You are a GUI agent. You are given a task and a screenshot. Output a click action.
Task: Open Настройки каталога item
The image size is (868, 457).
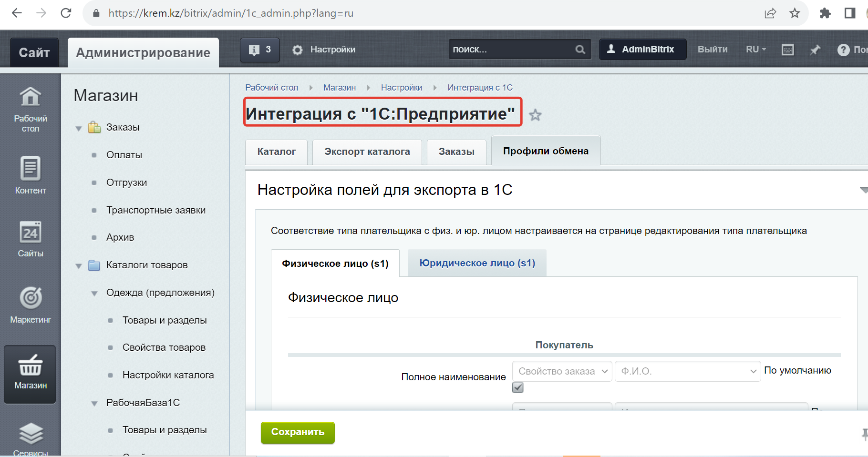click(168, 375)
